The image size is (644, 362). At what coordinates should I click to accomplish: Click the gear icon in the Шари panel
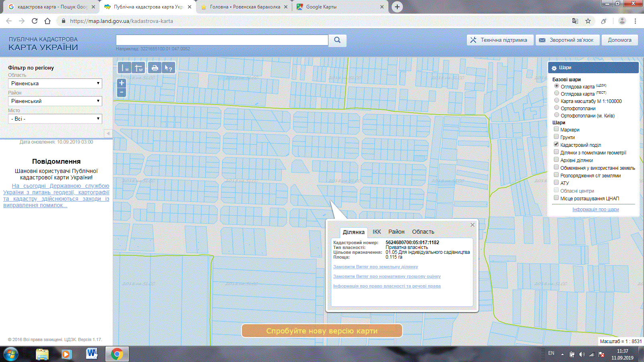pyautogui.click(x=554, y=68)
